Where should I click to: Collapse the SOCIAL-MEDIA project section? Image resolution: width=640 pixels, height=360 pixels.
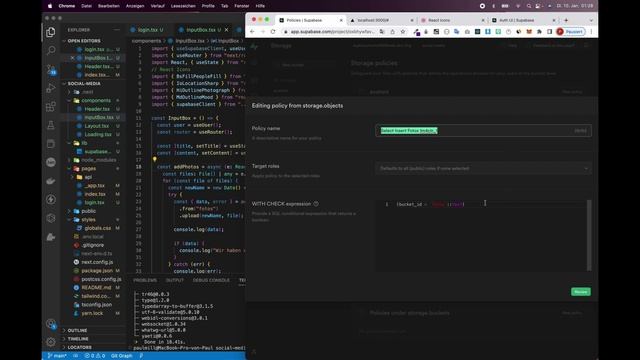coord(84,83)
